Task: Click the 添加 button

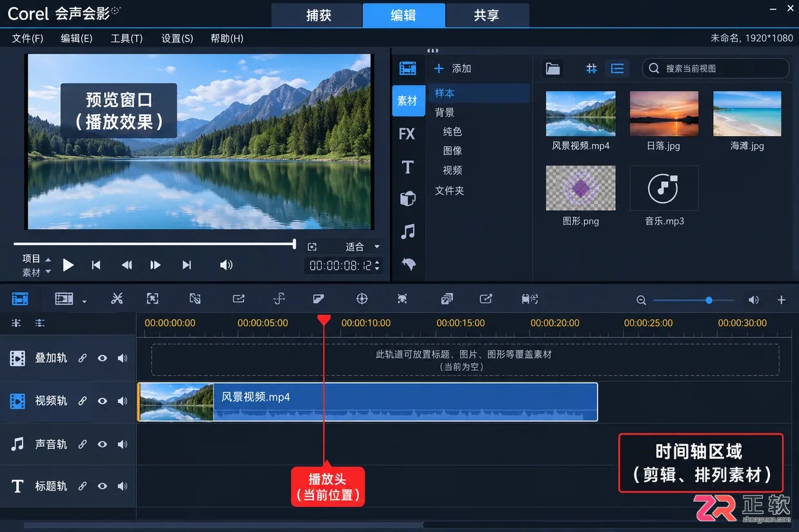Action: point(452,68)
